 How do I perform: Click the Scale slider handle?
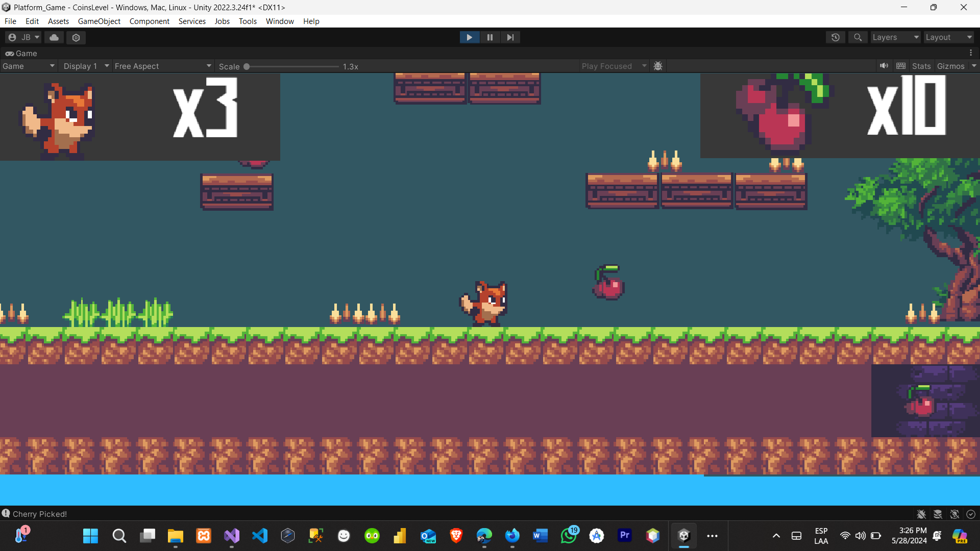(247, 66)
